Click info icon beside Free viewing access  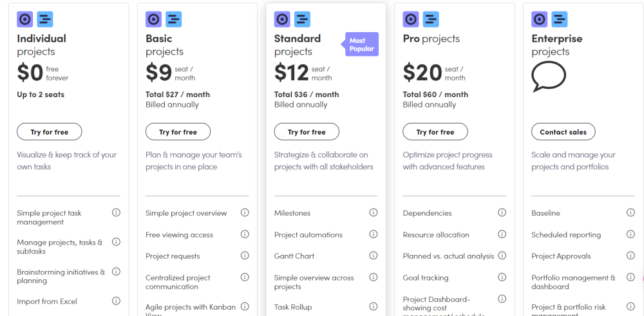(245, 234)
